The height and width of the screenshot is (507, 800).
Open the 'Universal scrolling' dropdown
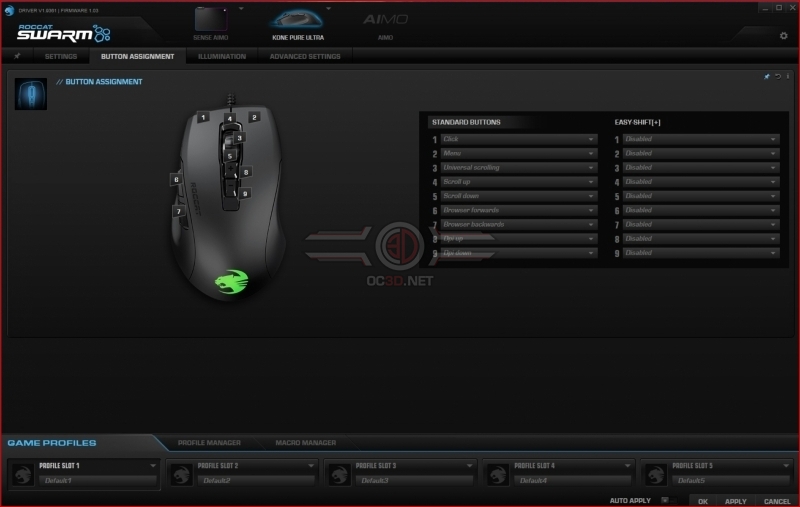point(518,168)
